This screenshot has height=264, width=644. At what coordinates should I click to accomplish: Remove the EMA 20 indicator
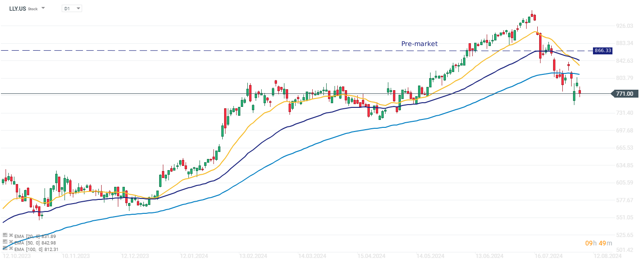[11, 236]
